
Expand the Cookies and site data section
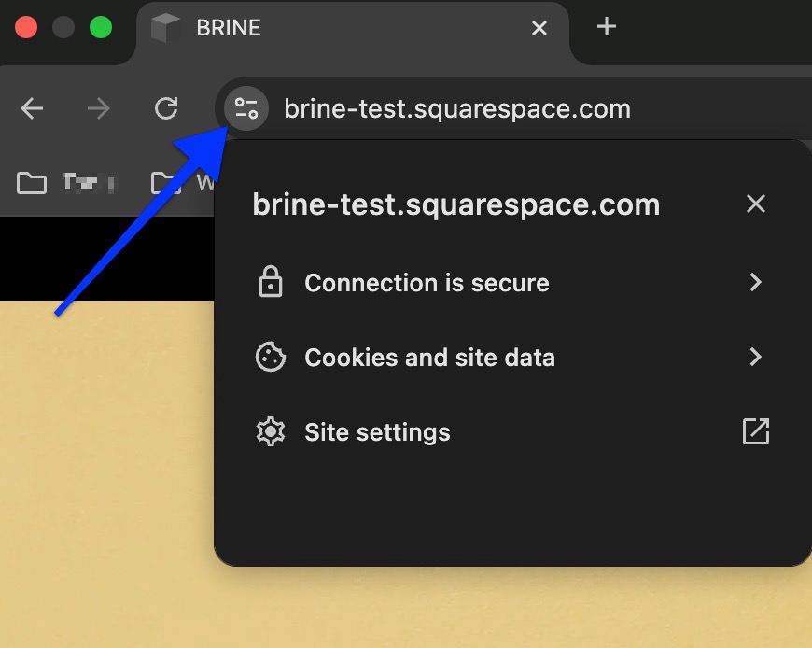(756, 357)
